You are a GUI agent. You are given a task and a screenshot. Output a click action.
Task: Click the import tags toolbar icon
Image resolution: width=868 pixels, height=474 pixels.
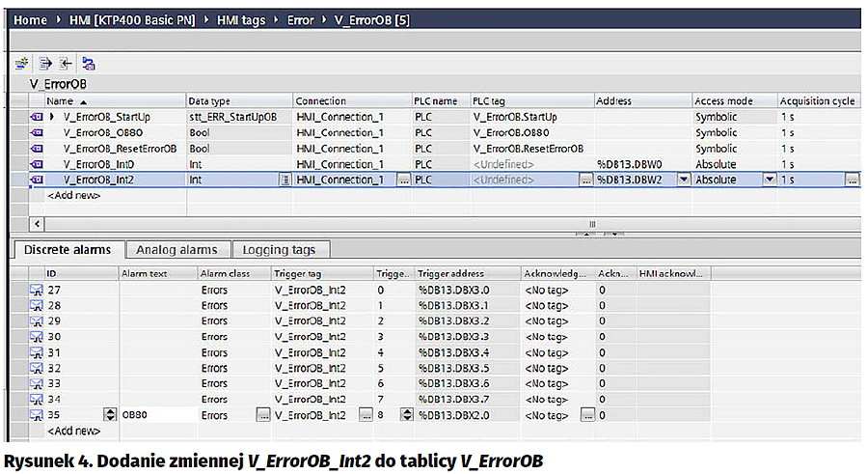(65, 64)
